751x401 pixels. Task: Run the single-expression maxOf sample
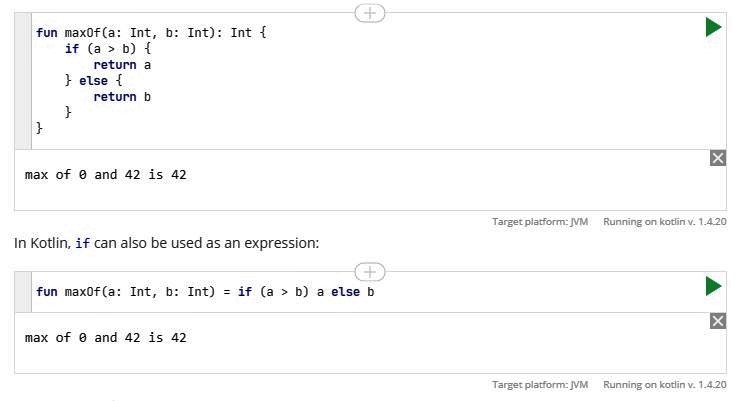[x=713, y=287]
